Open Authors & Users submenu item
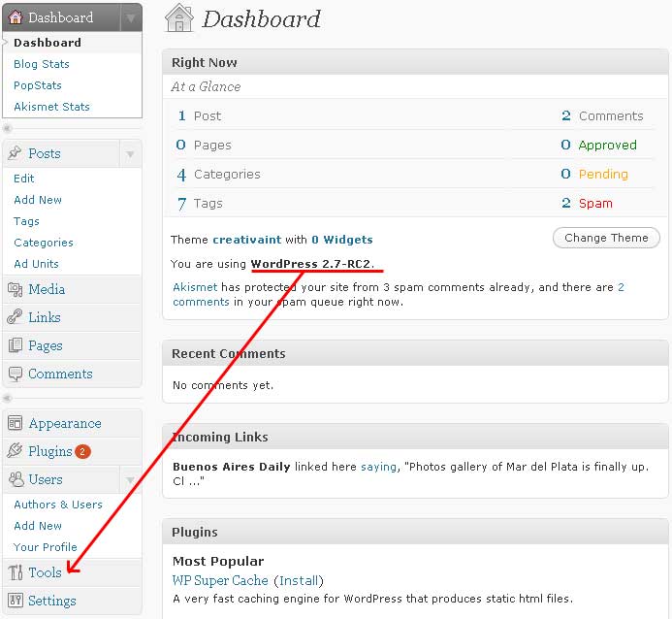672x619 pixels. click(58, 505)
